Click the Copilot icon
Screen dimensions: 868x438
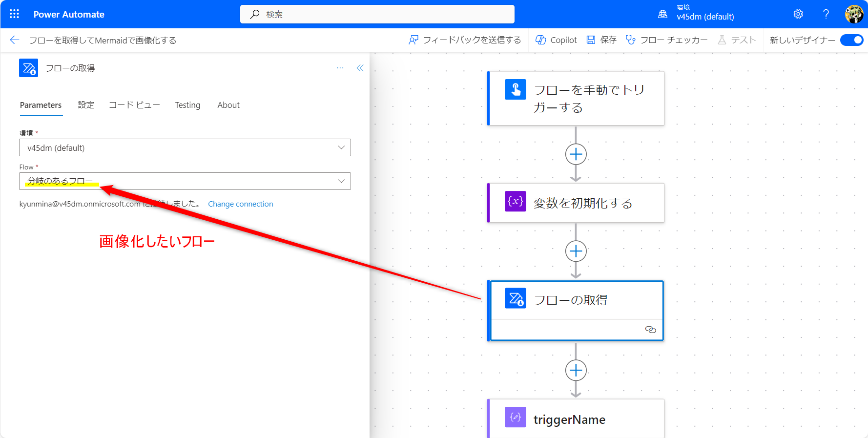(540, 40)
